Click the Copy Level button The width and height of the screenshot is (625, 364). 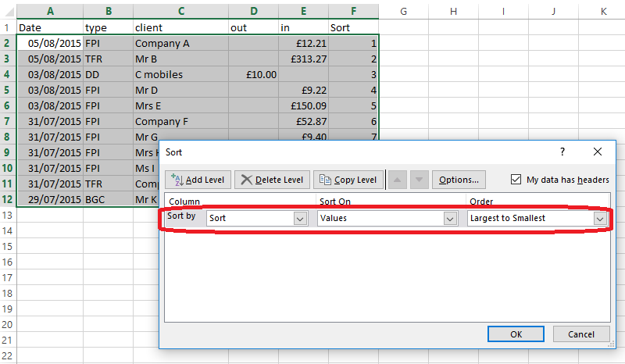tap(349, 180)
